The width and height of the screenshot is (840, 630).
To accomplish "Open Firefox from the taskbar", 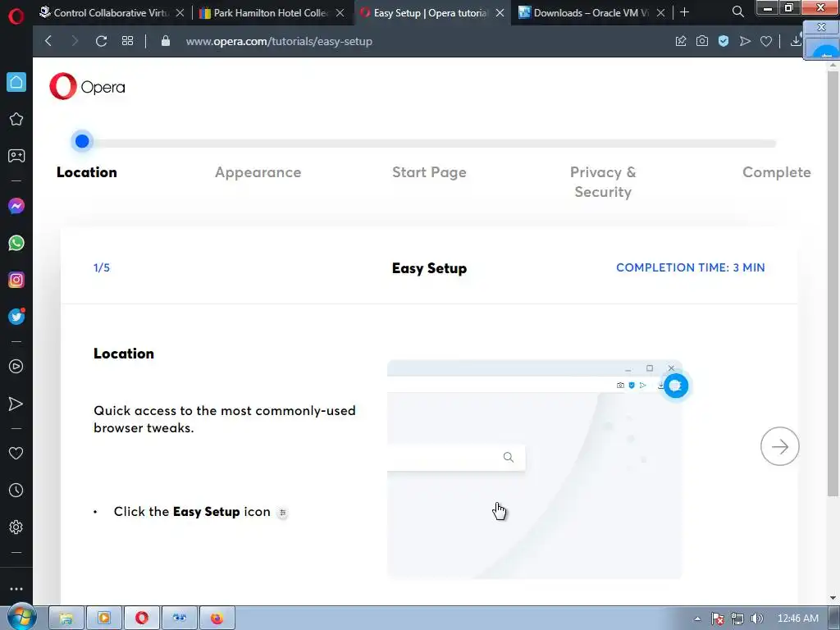I will pyautogui.click(x=217, y=619).
